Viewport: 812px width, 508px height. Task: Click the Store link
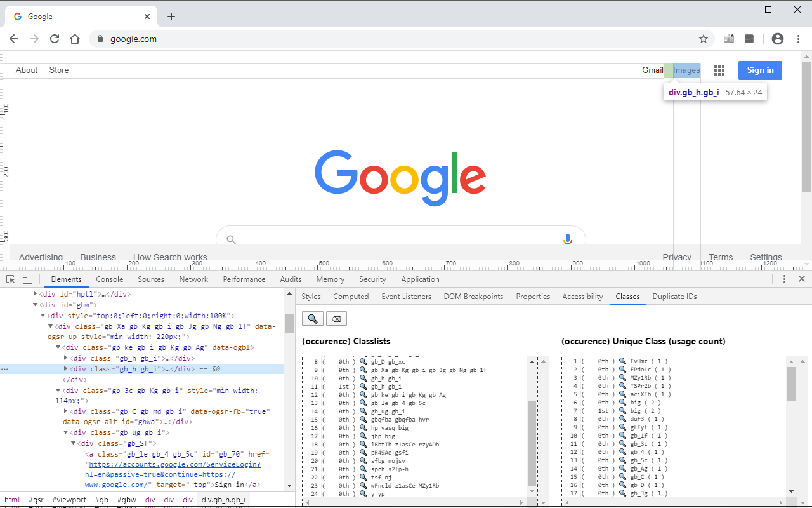(59, 70)
